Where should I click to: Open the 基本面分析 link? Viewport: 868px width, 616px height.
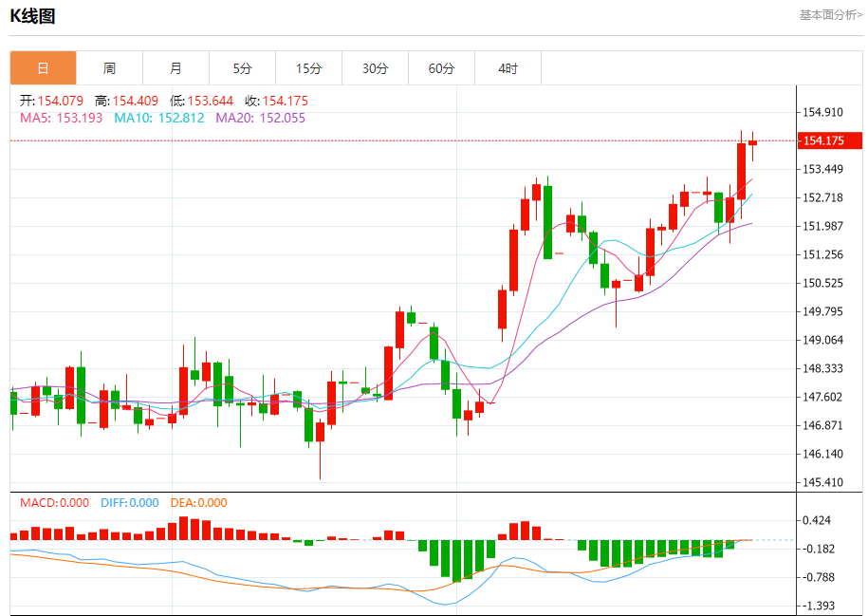coord(830,15)
